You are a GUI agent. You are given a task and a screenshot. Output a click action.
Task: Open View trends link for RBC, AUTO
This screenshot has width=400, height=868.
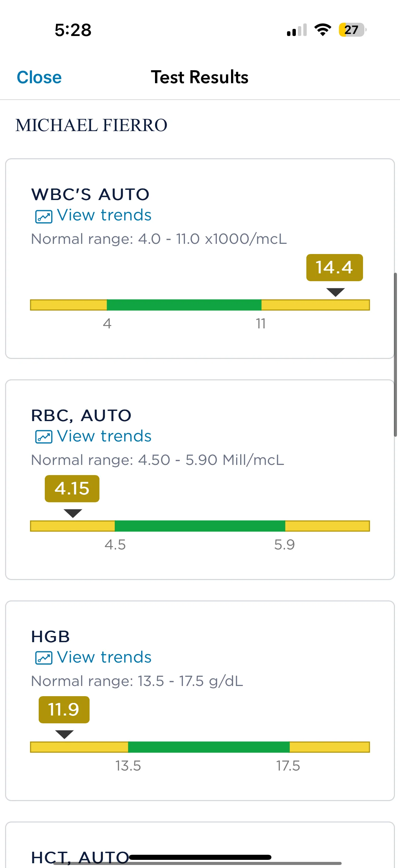(104, 436)
